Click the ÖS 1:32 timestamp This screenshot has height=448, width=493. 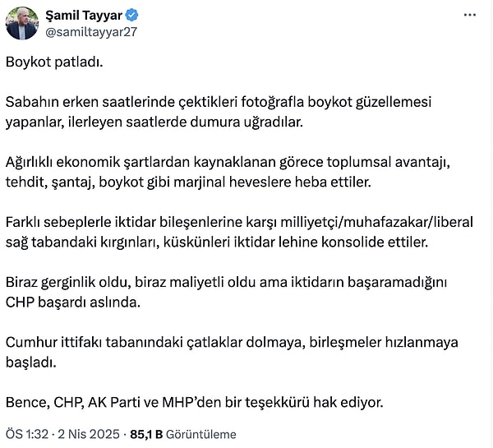click(25, 434)
